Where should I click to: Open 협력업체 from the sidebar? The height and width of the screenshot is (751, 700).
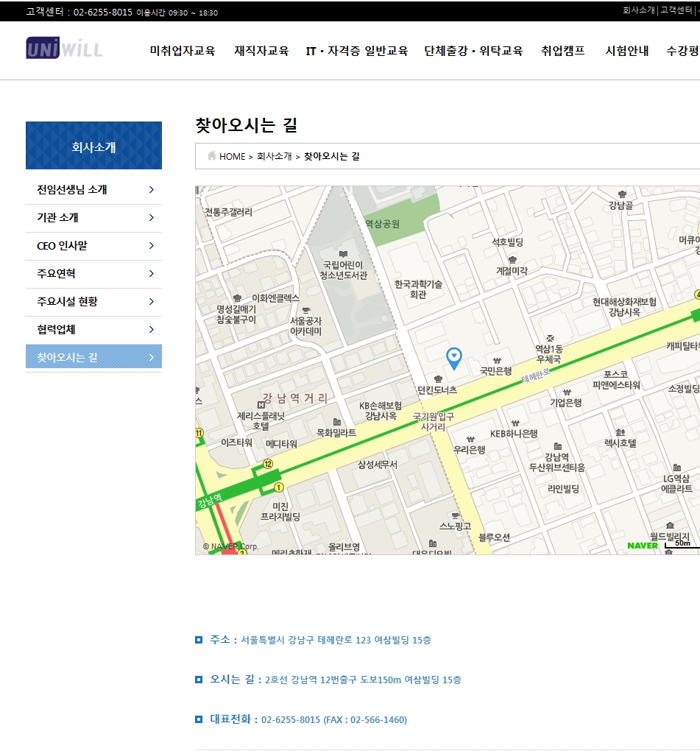tap(93, 330)
